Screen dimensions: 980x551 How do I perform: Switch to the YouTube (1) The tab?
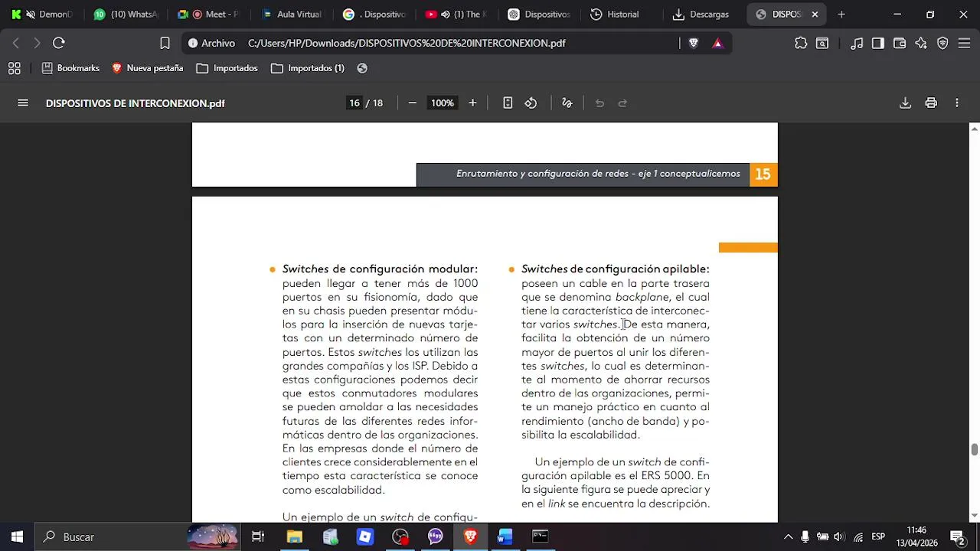pyautogui.click(x=457, y=15)
